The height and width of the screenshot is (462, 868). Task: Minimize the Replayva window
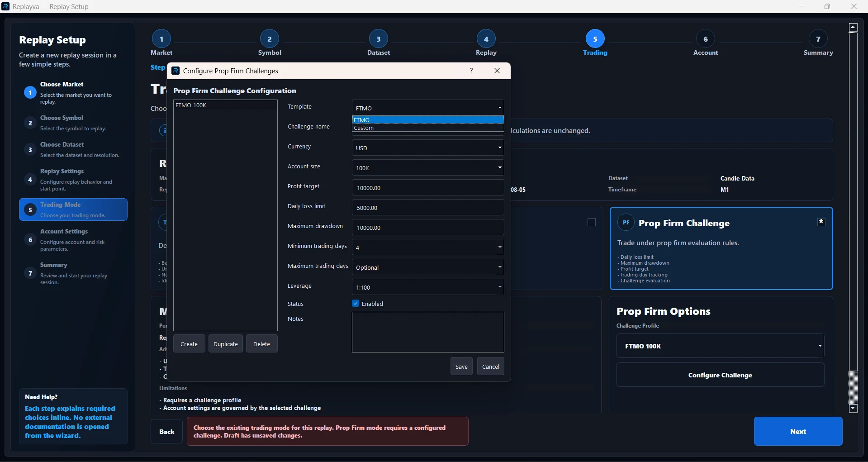tap(801, 6)
